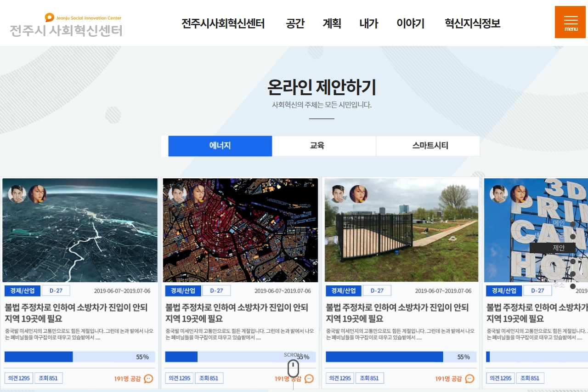Click the 의견 1295 button on first card

[x=18, y=378]
